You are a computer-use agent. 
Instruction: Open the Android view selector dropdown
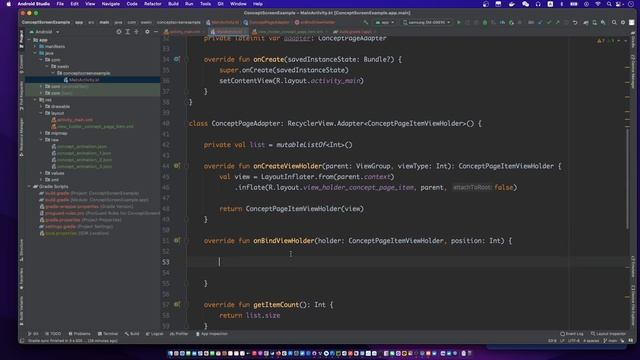point(44,32)
